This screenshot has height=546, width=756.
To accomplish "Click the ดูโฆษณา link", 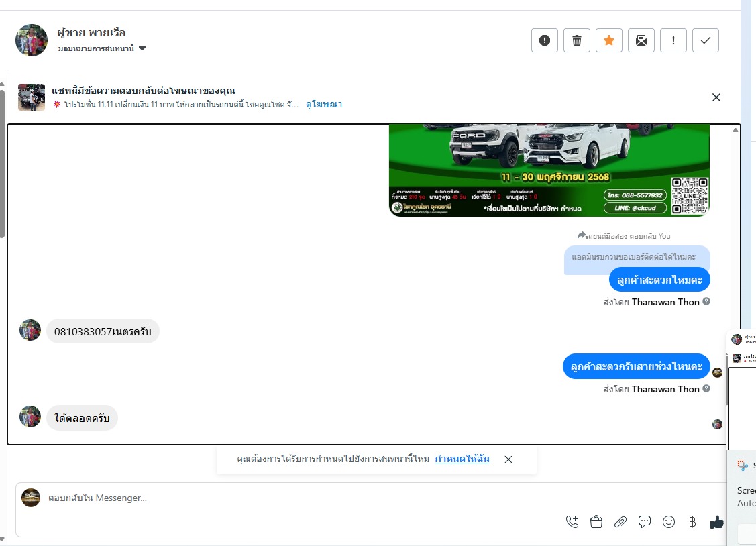I will coord(324,104).
